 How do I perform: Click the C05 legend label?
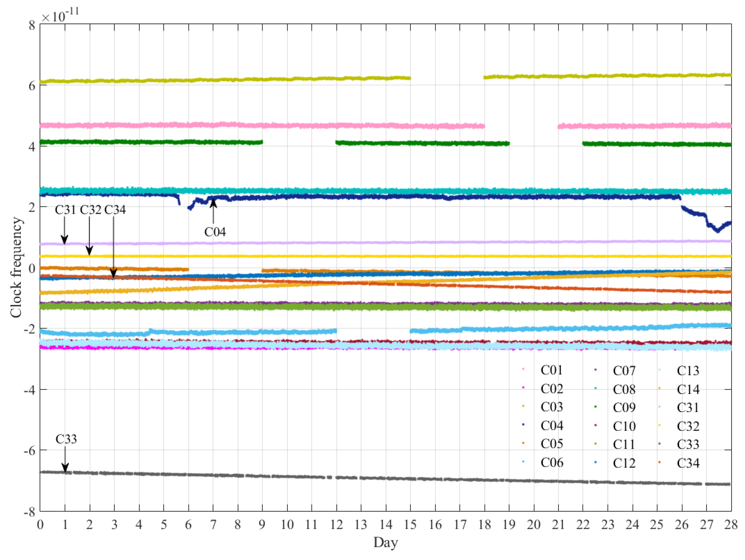552,444
